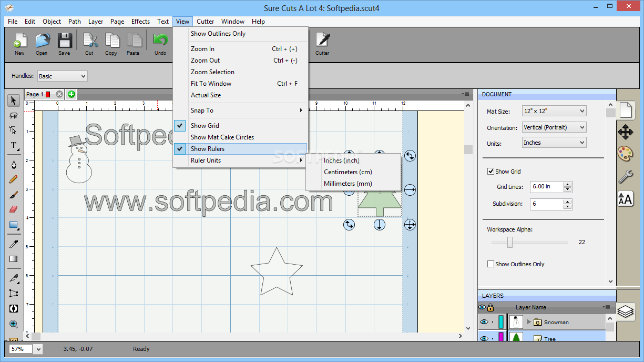Viewport: 644px width, 362px height.
Task: Select the Eyedropper tool
Action: (x=14, y=244)
